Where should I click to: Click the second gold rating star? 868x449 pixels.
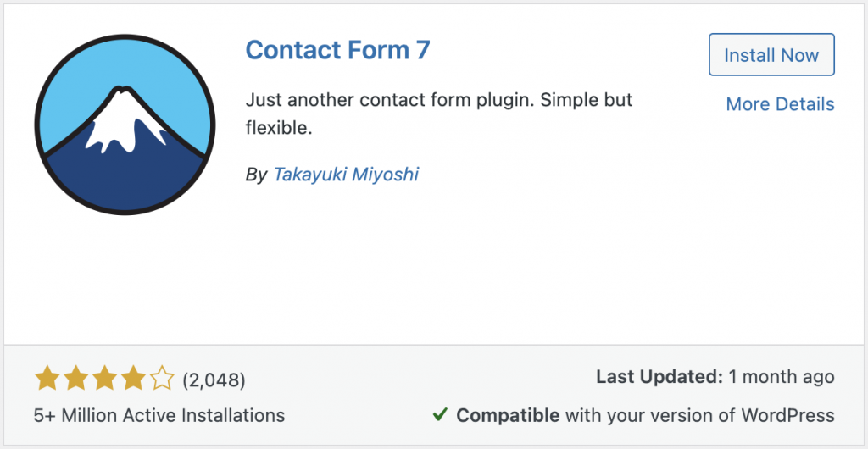click(x=75, y=379)
